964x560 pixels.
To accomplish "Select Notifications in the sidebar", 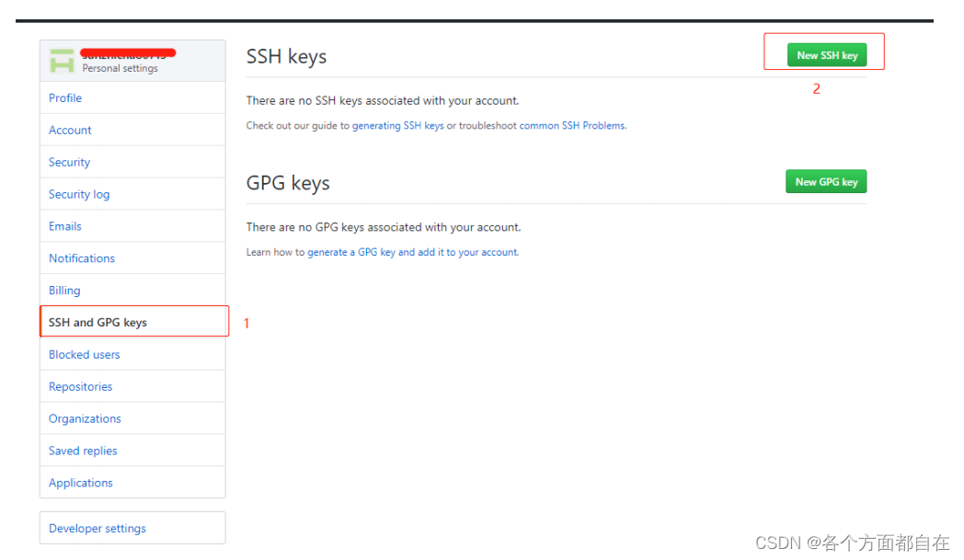I will 82,258.
